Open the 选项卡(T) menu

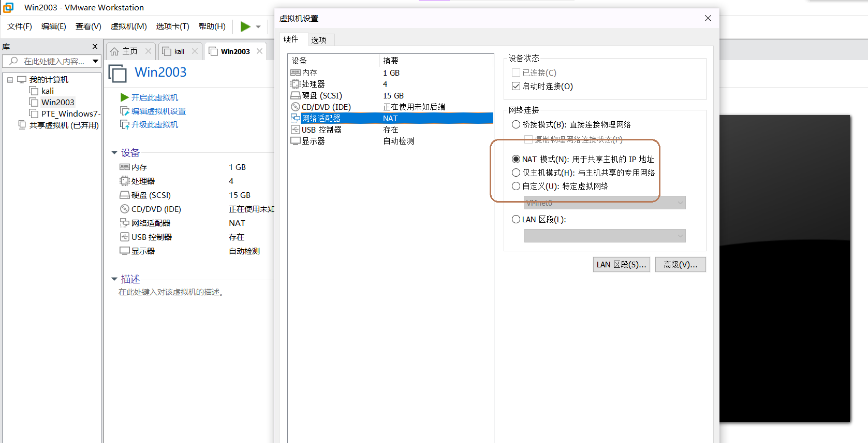point(173,26)
